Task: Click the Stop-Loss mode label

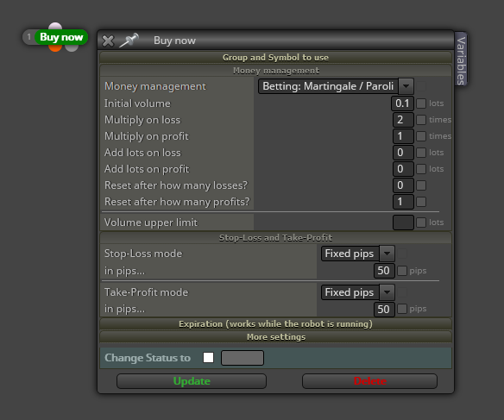Action: tap(143, 254)
